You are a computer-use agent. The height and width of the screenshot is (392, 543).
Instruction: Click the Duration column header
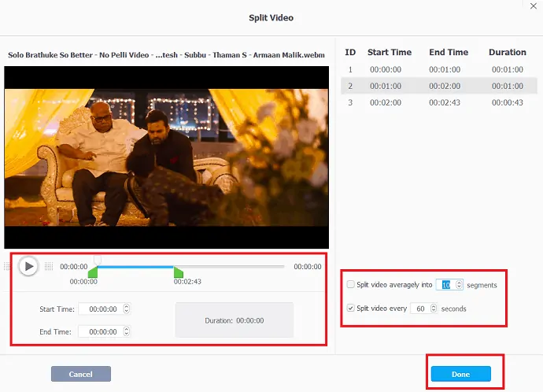[508, 52]
